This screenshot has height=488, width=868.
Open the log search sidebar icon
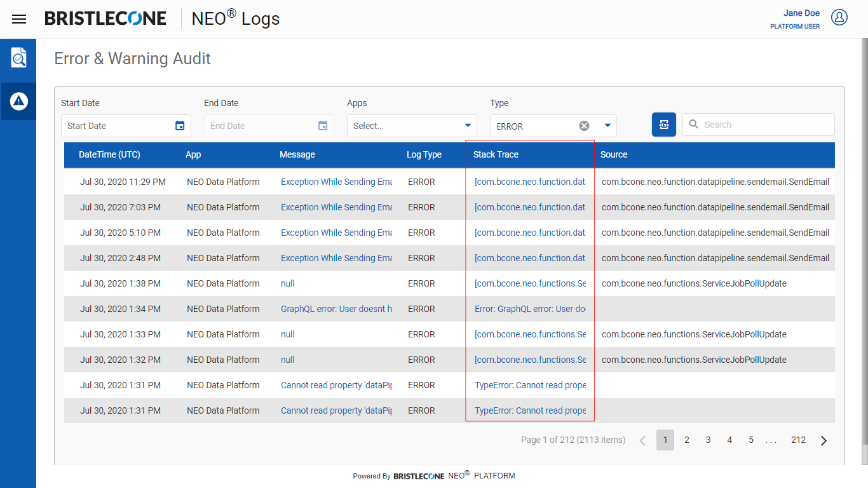pos(18,58)
